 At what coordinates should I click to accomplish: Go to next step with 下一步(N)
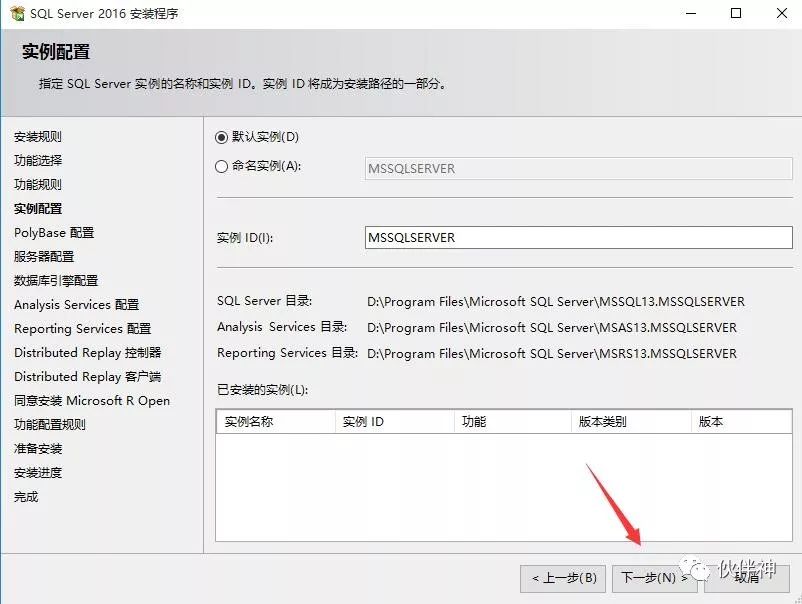pos(654,578)
